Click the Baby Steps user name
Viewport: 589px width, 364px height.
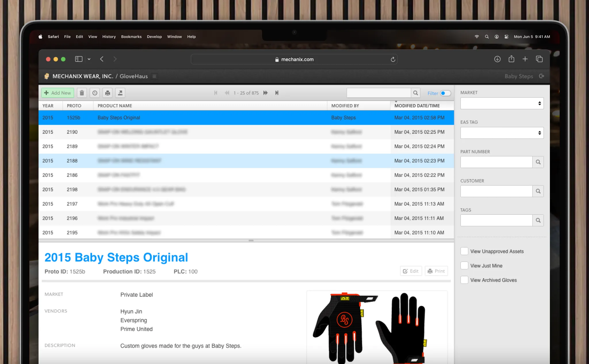[x=519, y=76]
